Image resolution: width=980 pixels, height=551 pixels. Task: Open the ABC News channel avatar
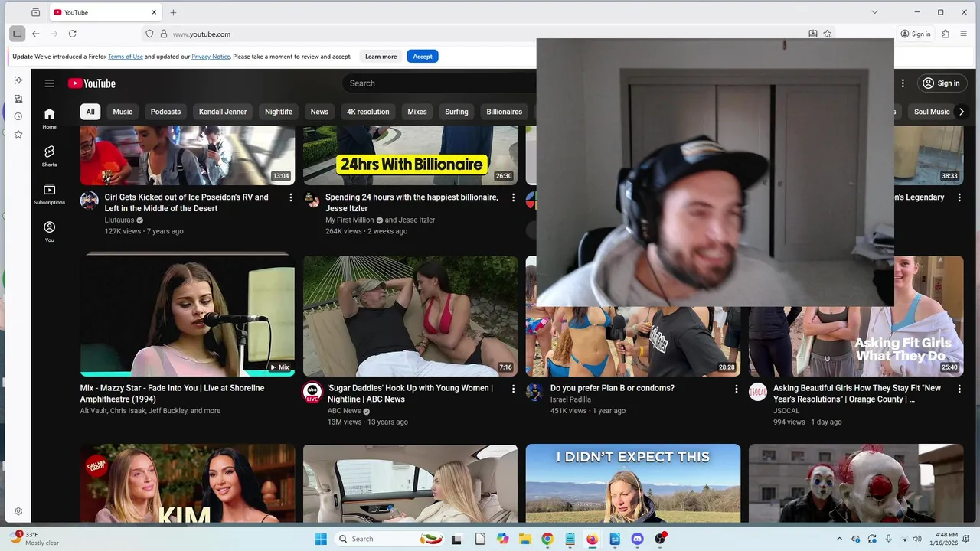click(312, 393)
